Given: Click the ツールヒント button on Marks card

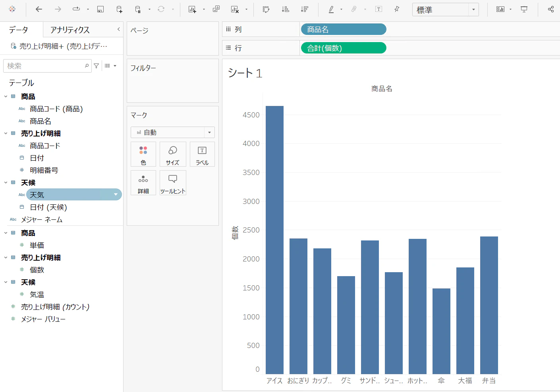Looking at the screenshot, I should 173,183.
